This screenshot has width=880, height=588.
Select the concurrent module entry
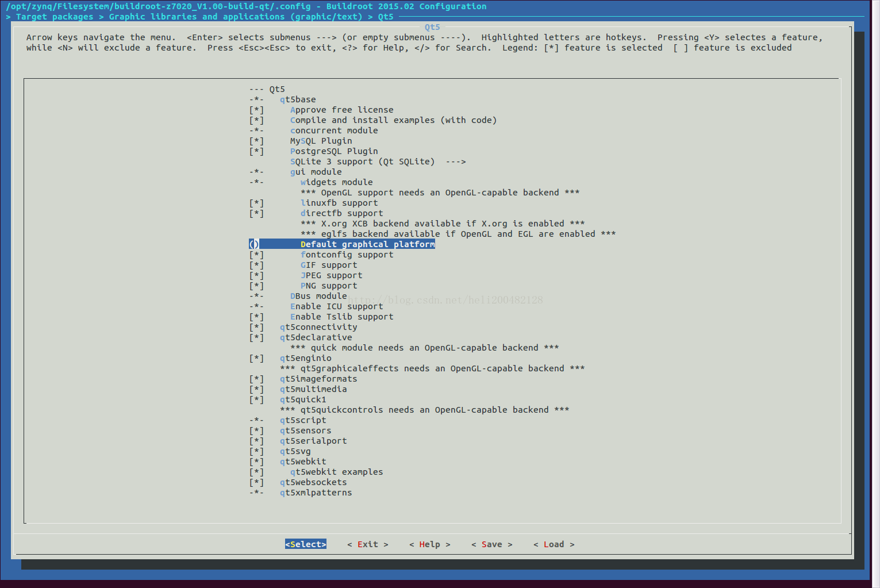pyautogui.click(x=334, y=130)
